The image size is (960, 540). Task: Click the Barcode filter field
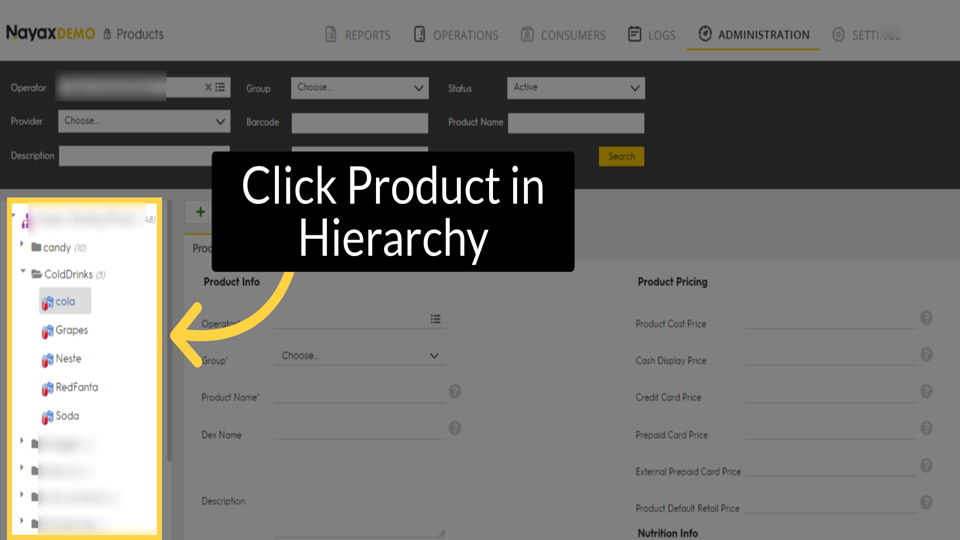click(359, 122)
